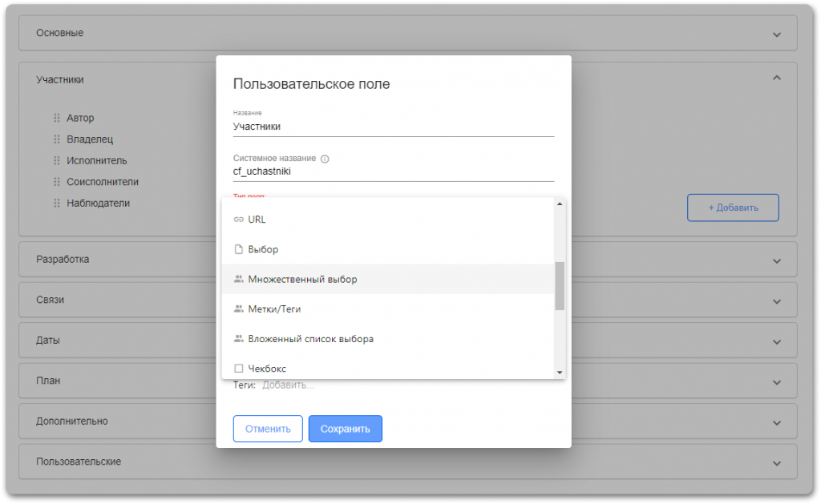
Task: Select Вложенный список выбора option
Action: pos(388,339)
